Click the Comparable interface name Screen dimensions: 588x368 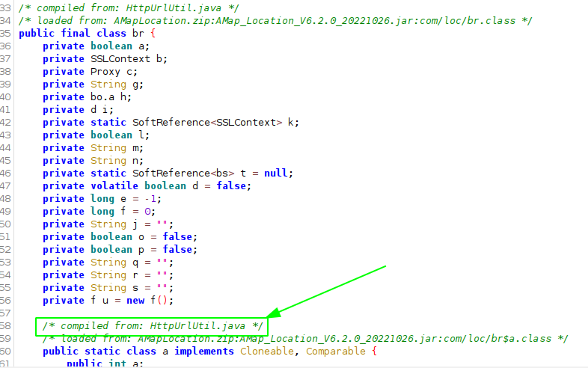tap(337, 351)
